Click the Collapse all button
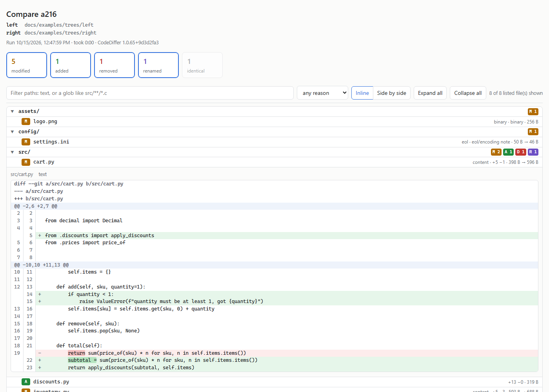Image resolution: width=549 pixels, height=392 pixels. [468, 93]
